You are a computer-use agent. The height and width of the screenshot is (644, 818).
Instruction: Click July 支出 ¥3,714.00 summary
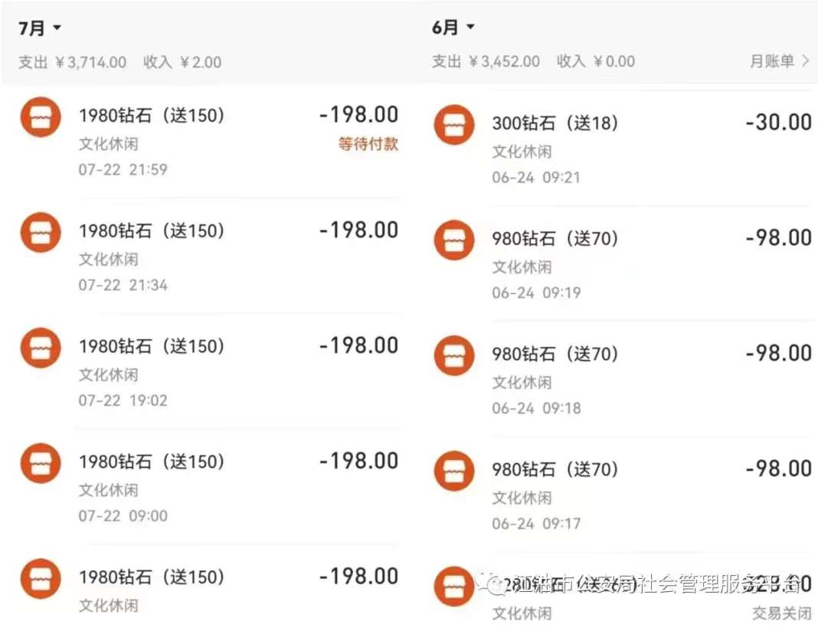click(x=73, y=62)
